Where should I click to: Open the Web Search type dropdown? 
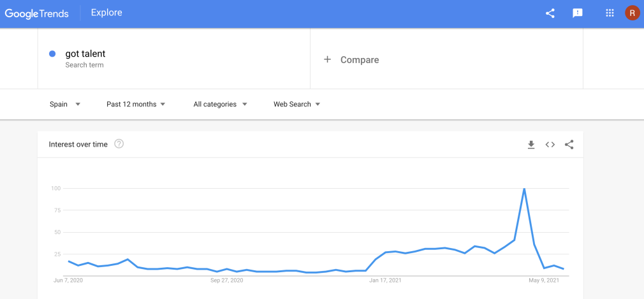click(x=296, y=105)
